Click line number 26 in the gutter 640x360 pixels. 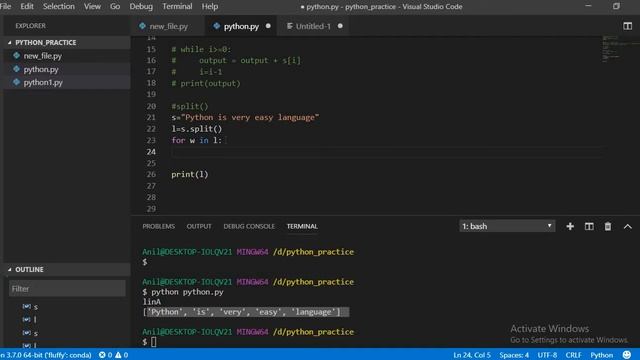[x=151, y=174]
